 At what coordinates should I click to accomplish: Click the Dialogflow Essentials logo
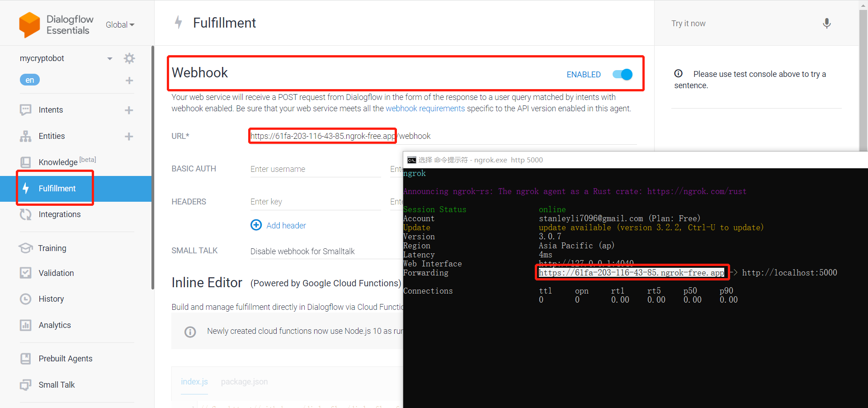coord(56,24)
